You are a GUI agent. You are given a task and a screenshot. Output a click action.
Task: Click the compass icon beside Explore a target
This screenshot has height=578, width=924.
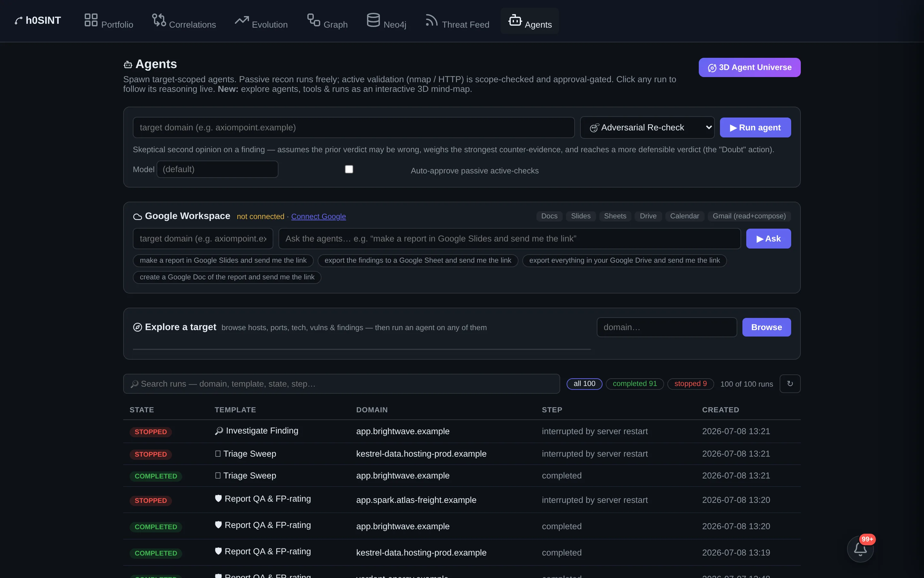(137, 327)
